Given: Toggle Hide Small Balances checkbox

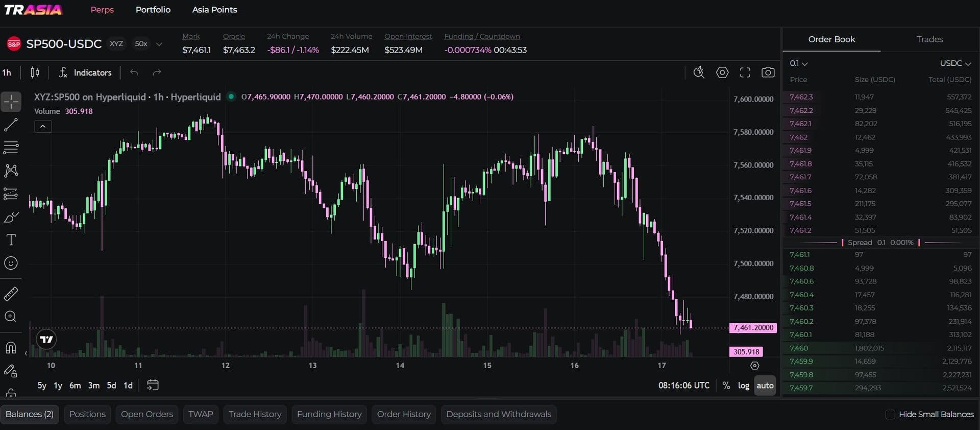Looking at the screenshot, I should tap(890, 414).
